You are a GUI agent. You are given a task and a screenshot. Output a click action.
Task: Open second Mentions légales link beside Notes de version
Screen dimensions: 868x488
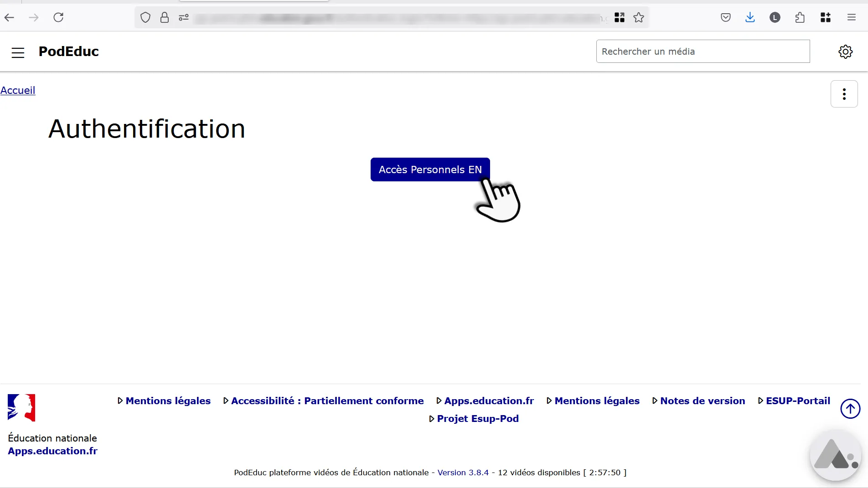point(597,401)
